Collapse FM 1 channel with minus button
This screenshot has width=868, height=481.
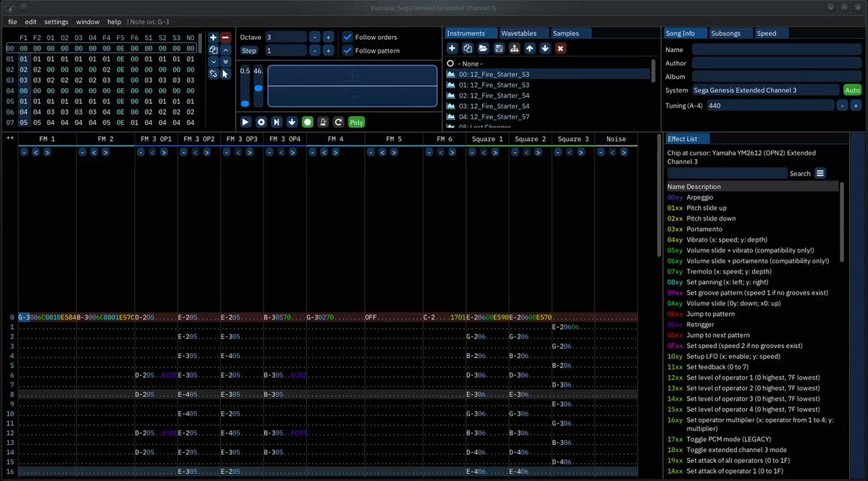(x=24, y=152)
